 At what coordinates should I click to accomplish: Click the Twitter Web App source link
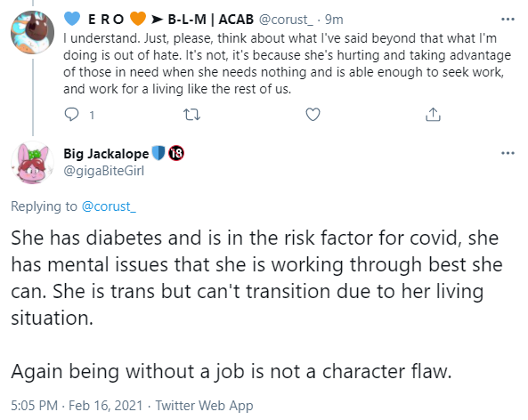204,405
